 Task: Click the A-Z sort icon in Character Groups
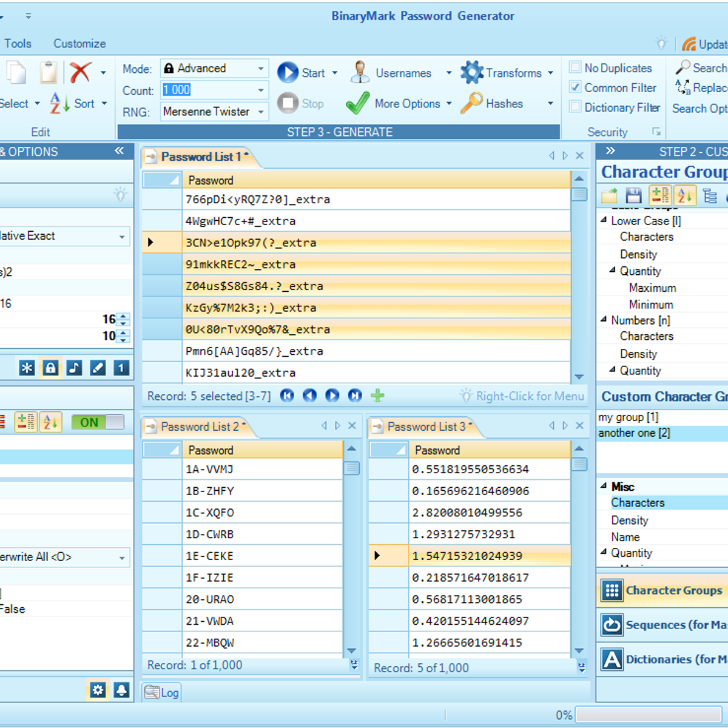[685, 195]
